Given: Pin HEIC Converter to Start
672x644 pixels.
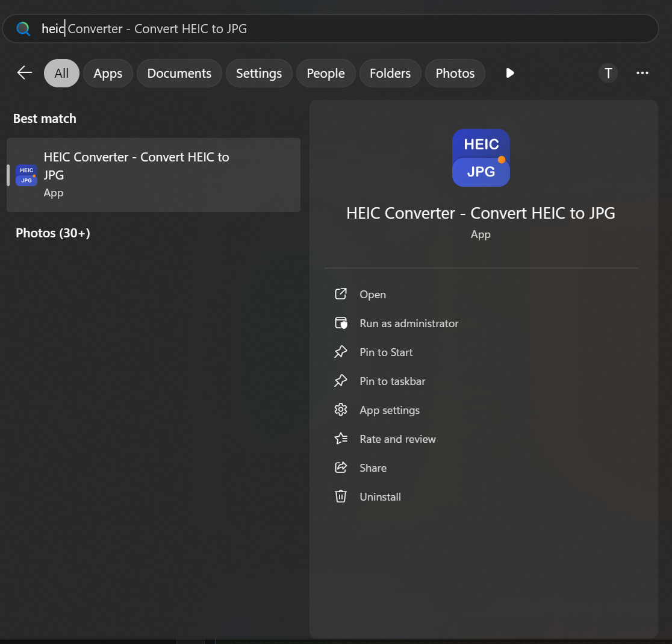Looking at the screenshot, I should [385, 352].
